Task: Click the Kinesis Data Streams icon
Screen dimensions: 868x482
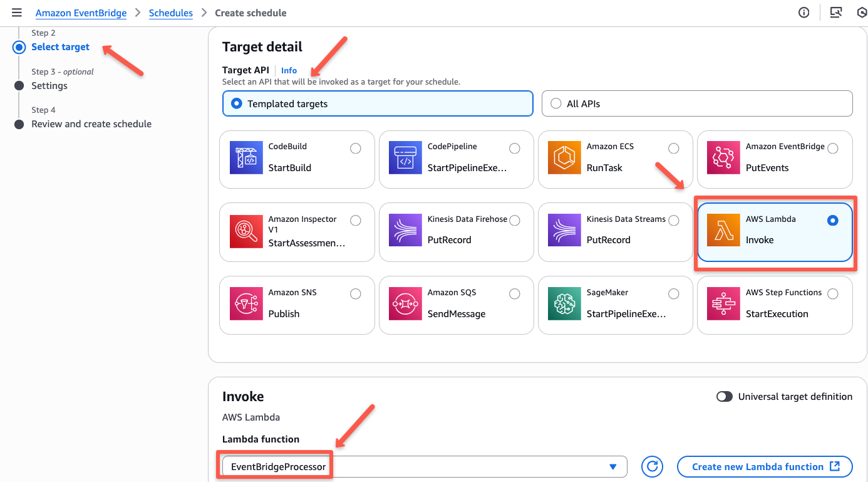Action: [x=564, y=230]
